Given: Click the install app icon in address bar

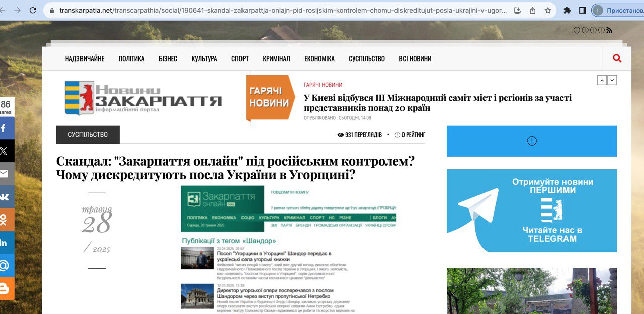Looking at the screenshot, I should (x=517, y=10).
